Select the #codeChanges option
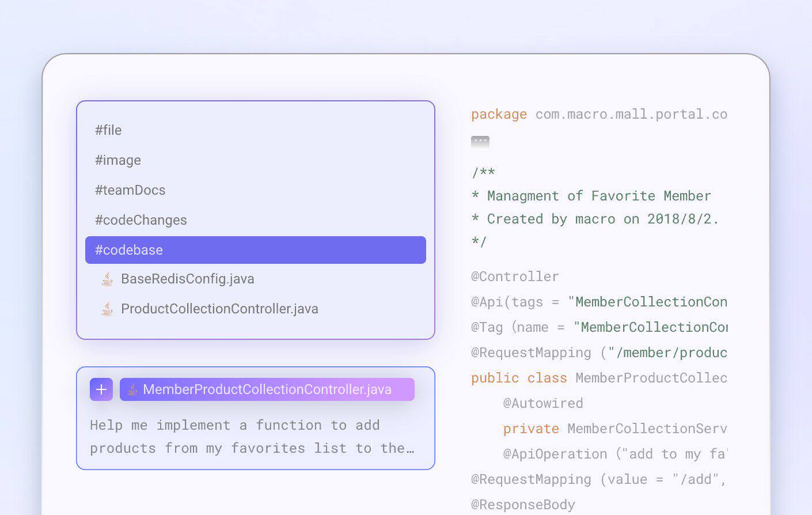Image resolution: width=812 pixels, height=515 pixels. [x=141, y=219]
